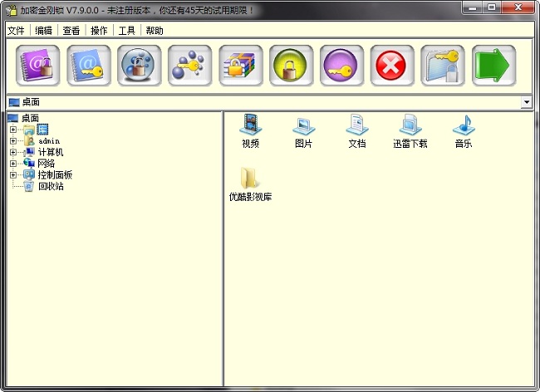Expand the 控制面板 tree node
The image size is (540, 392).
(13, 175)
